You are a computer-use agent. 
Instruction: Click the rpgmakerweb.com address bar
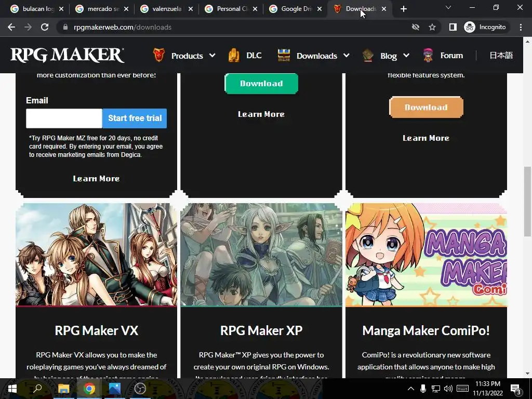[x=234, y=27]
